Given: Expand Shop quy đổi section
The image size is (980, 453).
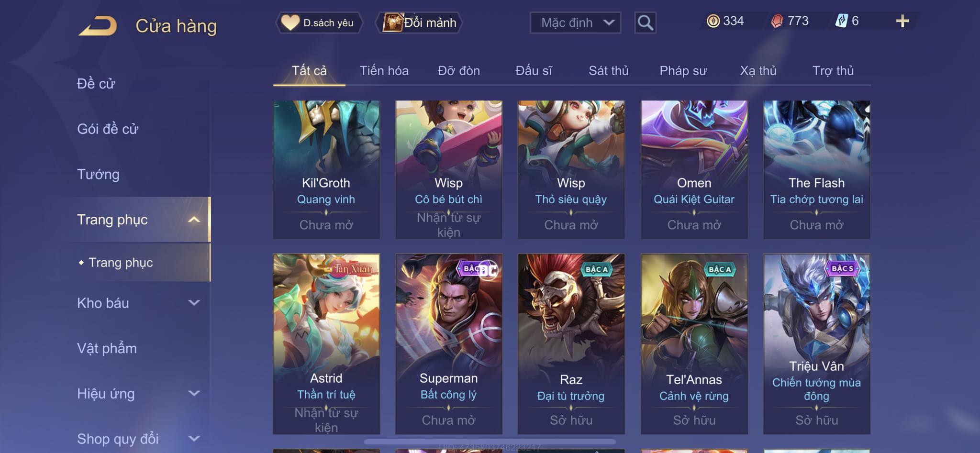Looking at the screenshot, I should 194,438.
